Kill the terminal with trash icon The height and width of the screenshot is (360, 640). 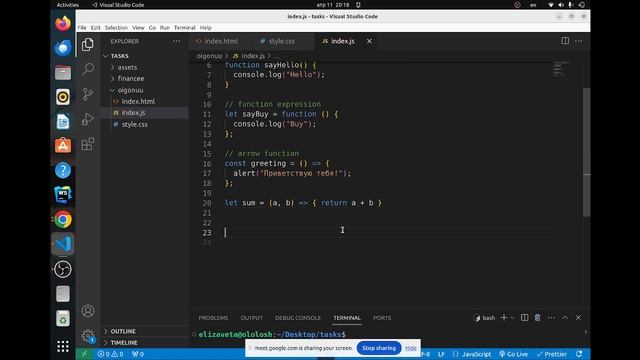point(538,318)
